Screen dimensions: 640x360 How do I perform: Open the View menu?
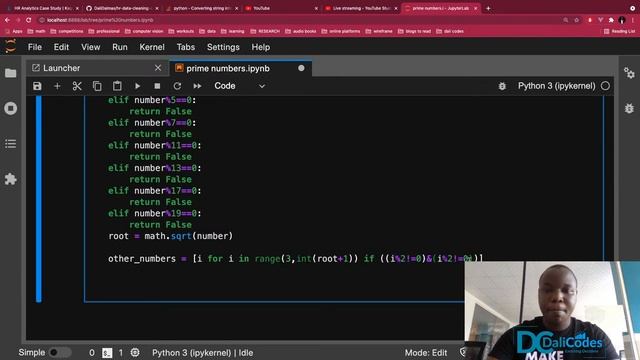(x=91, y=47)
